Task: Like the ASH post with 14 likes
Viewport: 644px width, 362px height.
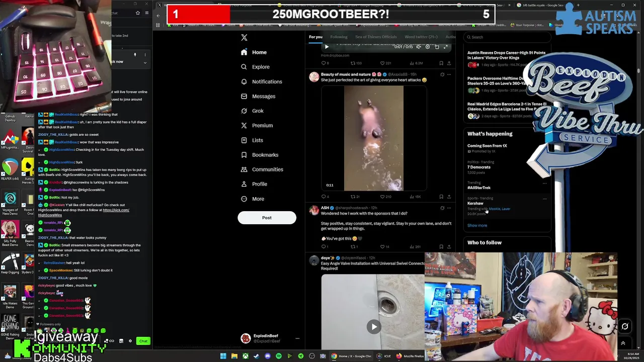Action: [384, 247]
